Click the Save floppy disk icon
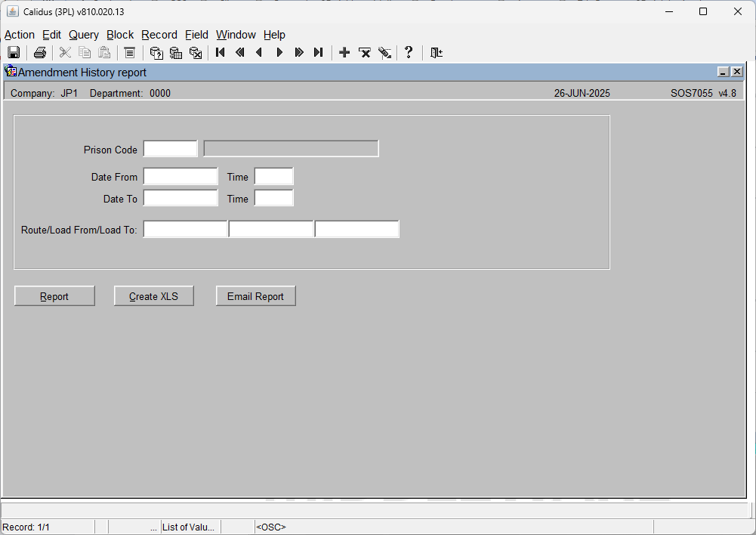Viewport: 756px width, 535px height. [x=14, y=53]
